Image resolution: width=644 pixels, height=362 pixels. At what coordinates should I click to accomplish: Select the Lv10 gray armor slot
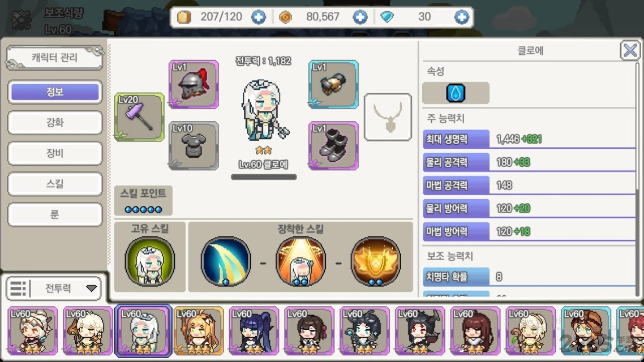click(x=194, y=146)
